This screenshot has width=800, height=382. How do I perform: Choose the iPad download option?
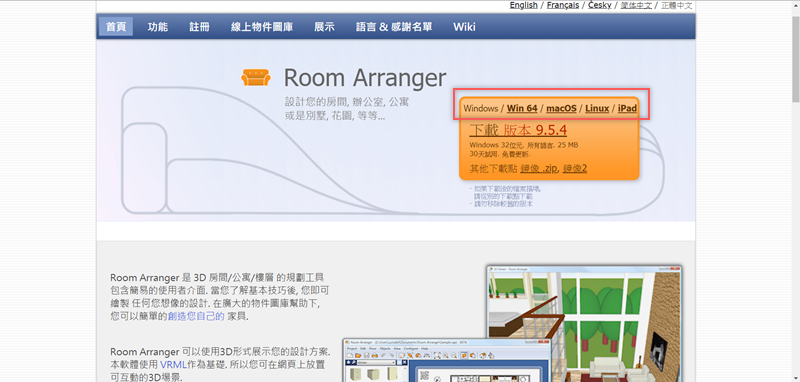tap(627, 109)
